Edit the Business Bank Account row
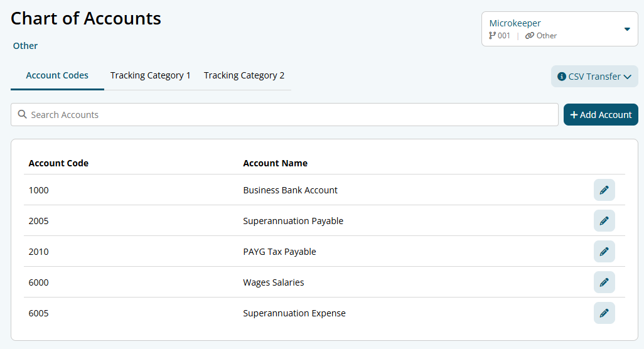 click(x=604, y=190)
